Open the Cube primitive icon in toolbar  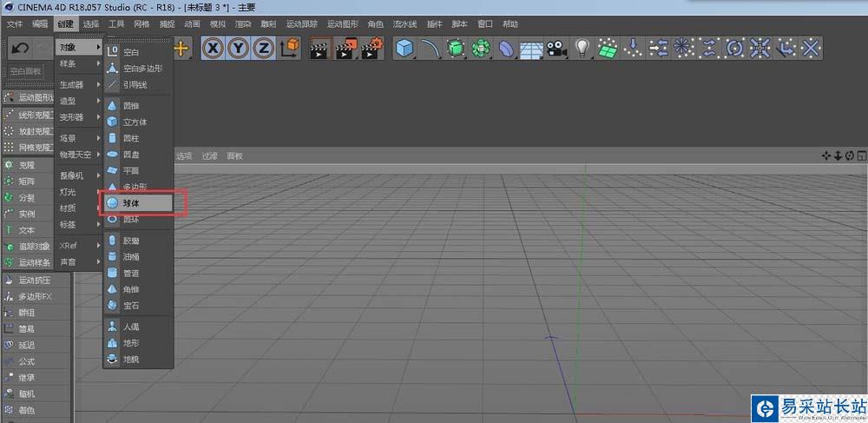point(404,49)
